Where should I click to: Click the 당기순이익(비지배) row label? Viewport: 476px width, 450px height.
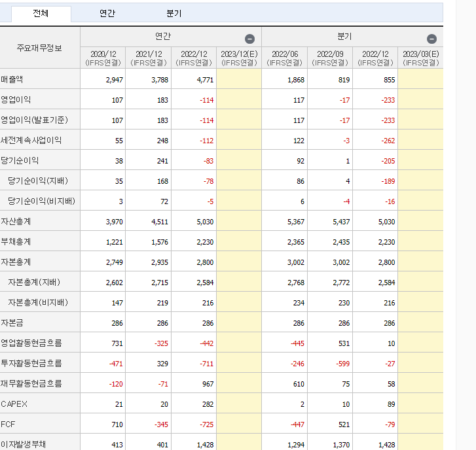41,201
